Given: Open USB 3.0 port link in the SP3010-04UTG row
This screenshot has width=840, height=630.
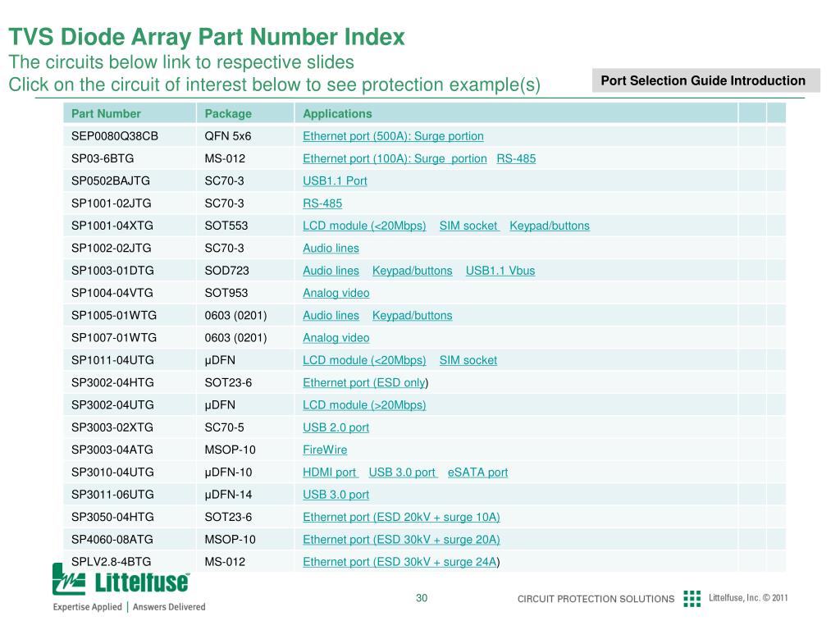Looking at the screenshot, I should (402, 472).
